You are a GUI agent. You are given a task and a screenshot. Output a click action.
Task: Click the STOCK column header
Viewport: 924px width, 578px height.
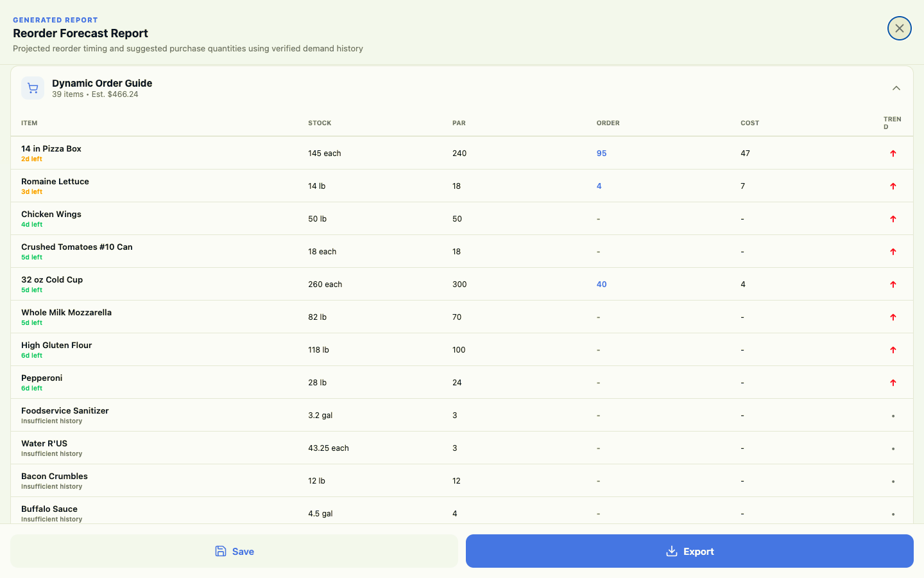click(320, 123)
